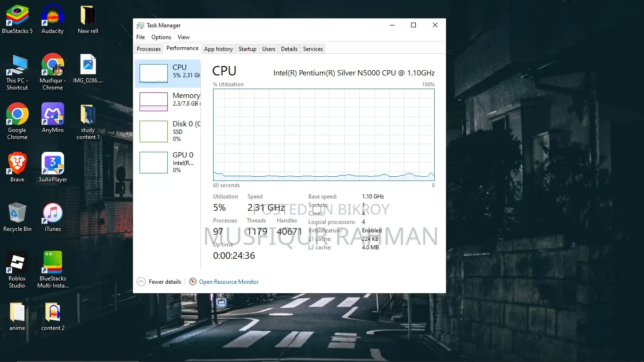This screenshot has width=644, height=362.
Task: Open the BlueStacks 5 desktop icon
Action: [x=17, y=20]
